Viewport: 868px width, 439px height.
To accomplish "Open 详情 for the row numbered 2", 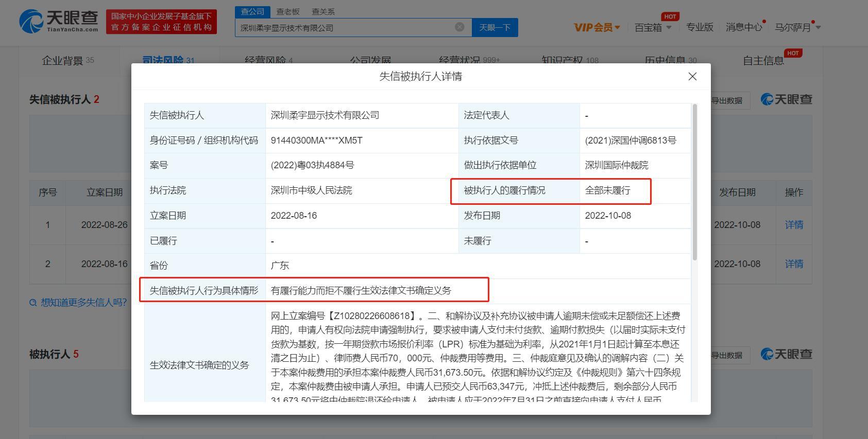I will (794, 264).
